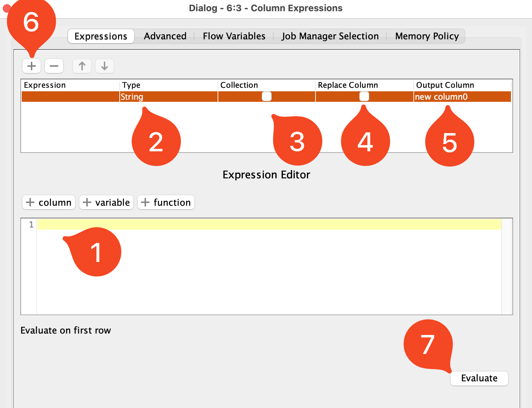Click the up arrow to move expression up
Viewport: 532px width, 408px height.
click(x=82, y=66)
